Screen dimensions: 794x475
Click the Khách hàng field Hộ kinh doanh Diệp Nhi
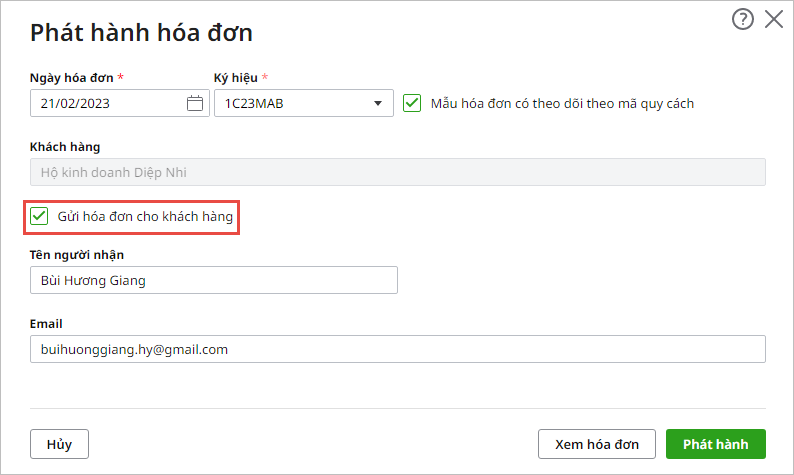pyautogui.click(x=398, y=172)
